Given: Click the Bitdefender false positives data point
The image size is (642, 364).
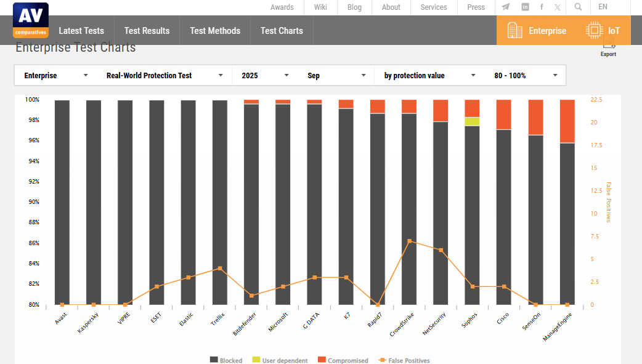Looking at the screenshot, I should click(251, 296).
